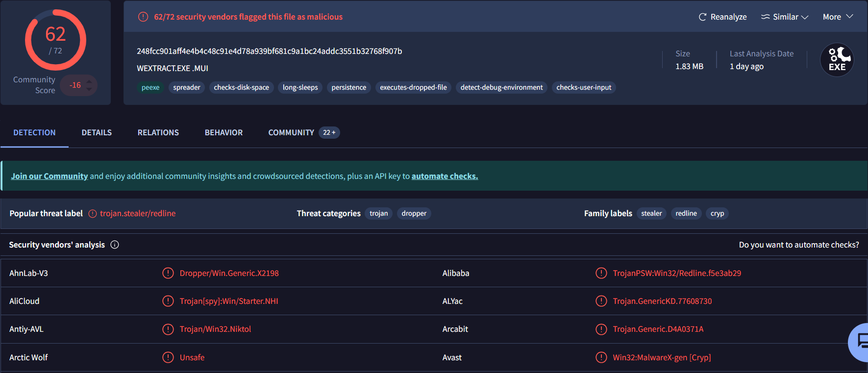The width and height of the screenshot is (868, 373).
Task: Click the executes-dropped-file tag
Action: [414, 87]
